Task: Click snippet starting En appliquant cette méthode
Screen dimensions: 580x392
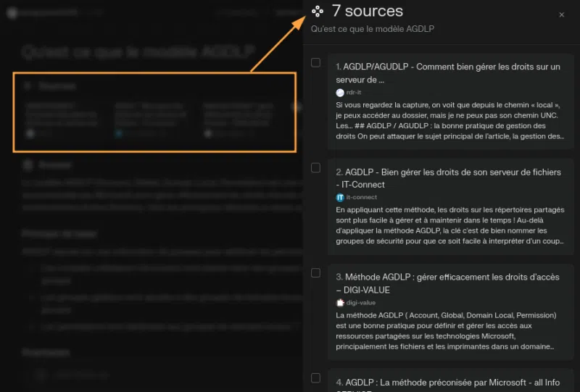Action: pos(449,225)
